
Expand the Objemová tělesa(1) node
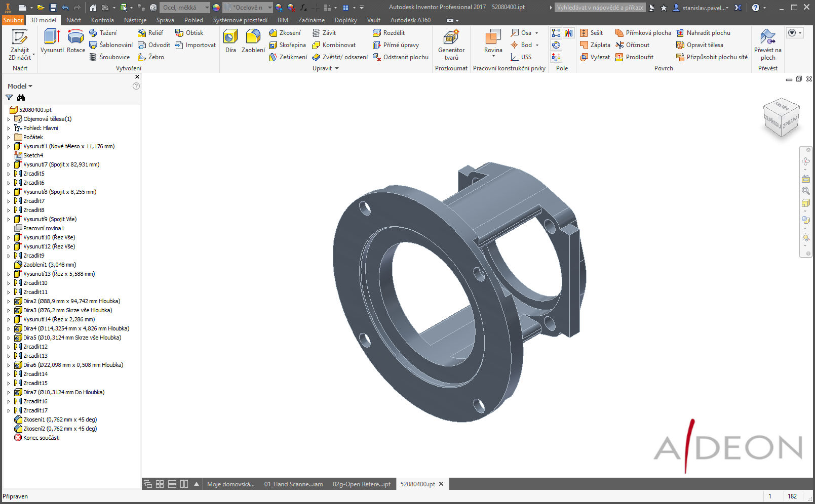point(8,119)
